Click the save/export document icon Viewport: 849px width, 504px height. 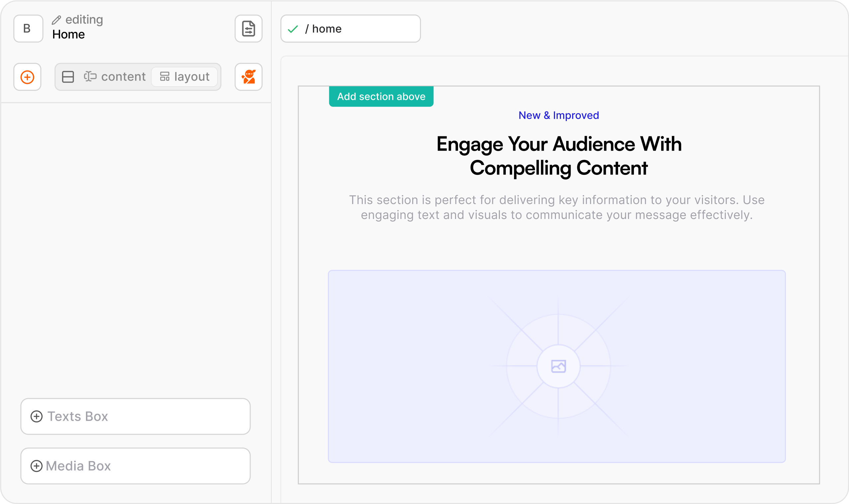248,28
